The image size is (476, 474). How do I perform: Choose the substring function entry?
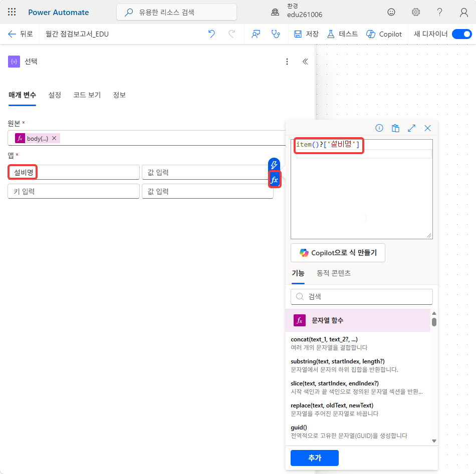[x=358, y=365]
